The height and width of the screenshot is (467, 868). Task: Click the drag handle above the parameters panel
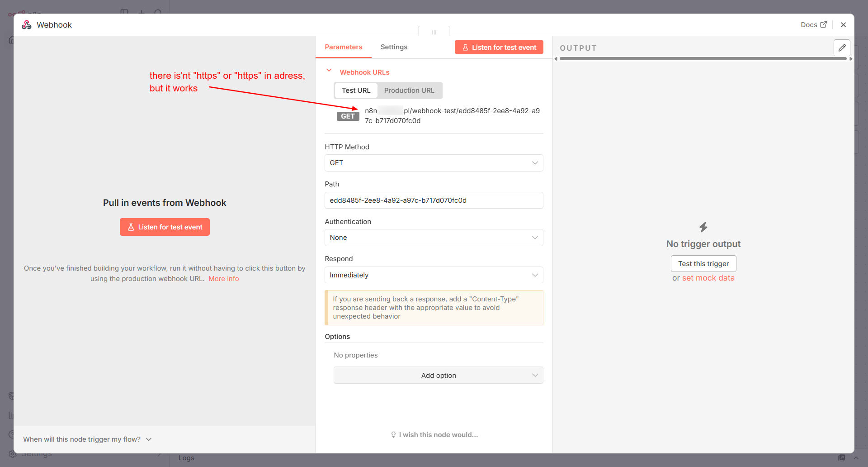434,32
